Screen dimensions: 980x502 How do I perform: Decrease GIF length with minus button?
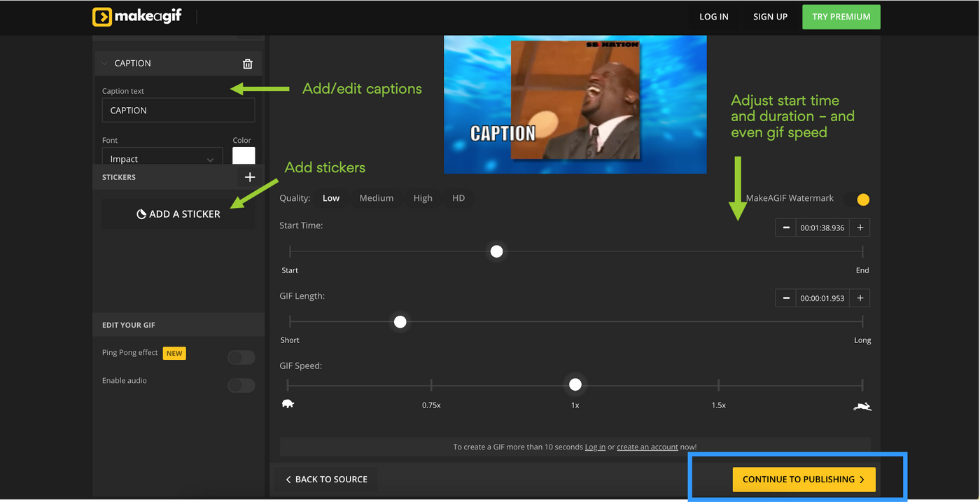[x=786, y=298]
